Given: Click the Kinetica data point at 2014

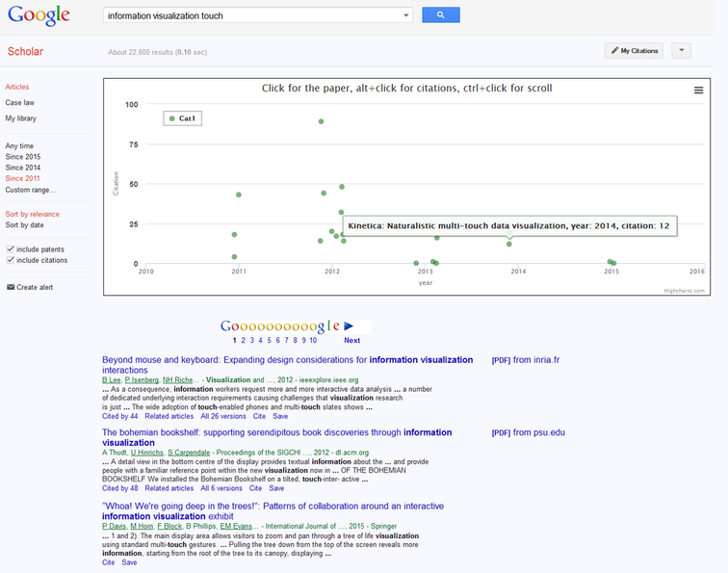Looking at the screenshot, I should pyautogui.click(x=509, y=244).
